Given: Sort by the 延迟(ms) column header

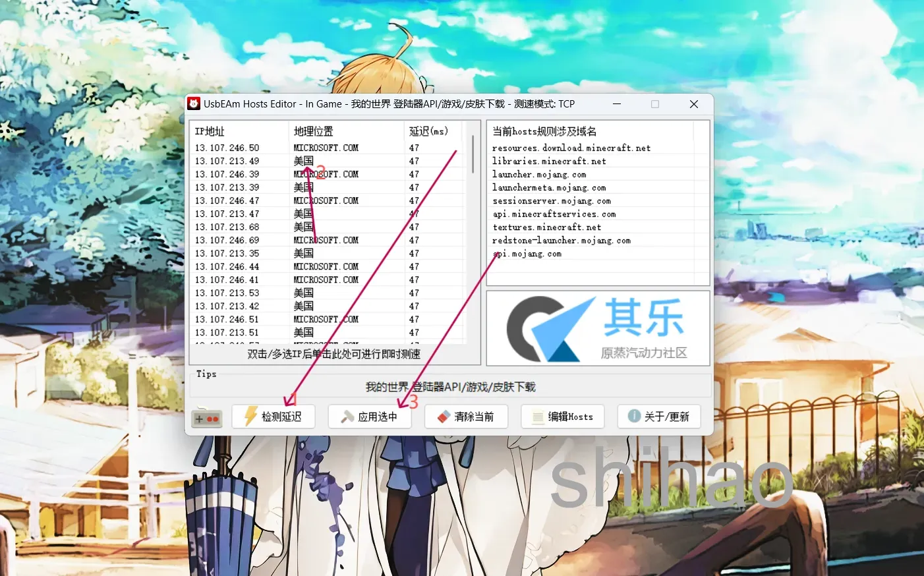Looking at the screenshot, I should (x=428, y=131).
